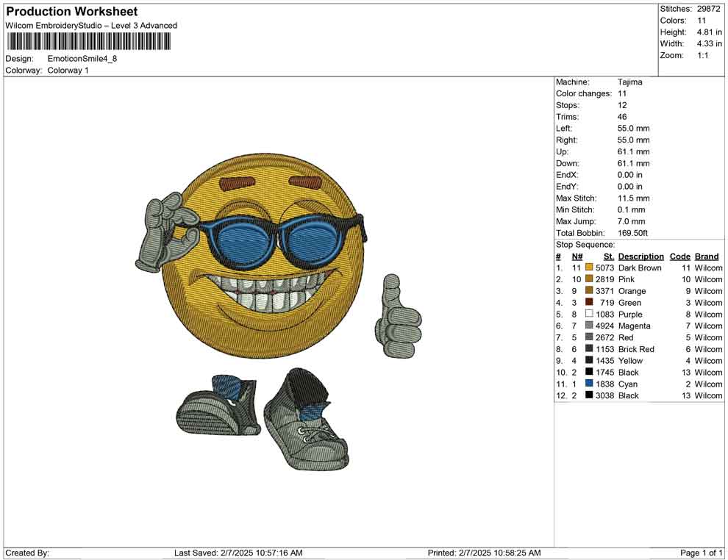The height and width of the screenshot is (560, 728).
Task: Click the Min Stitch value "0.1 mm"
Action: click(x=632, y=209)
